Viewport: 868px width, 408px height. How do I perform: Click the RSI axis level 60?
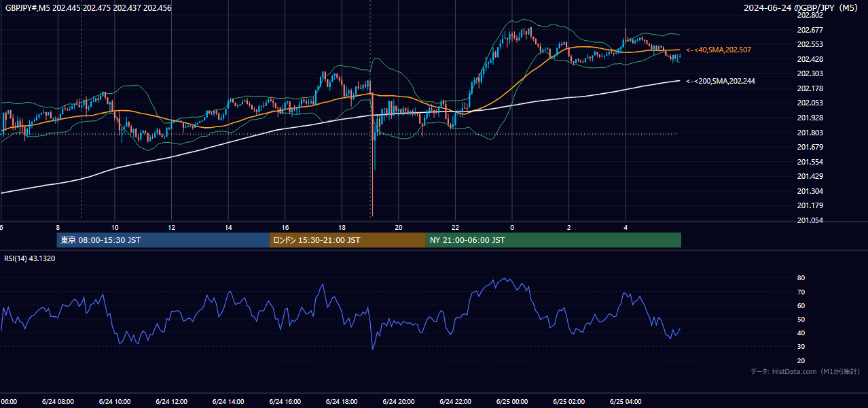(x=801, y=305)
